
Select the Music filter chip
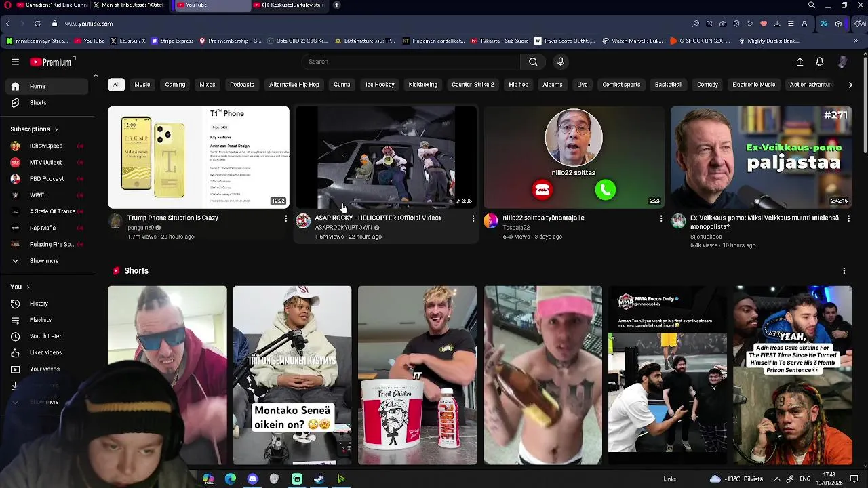pos(142,85)
